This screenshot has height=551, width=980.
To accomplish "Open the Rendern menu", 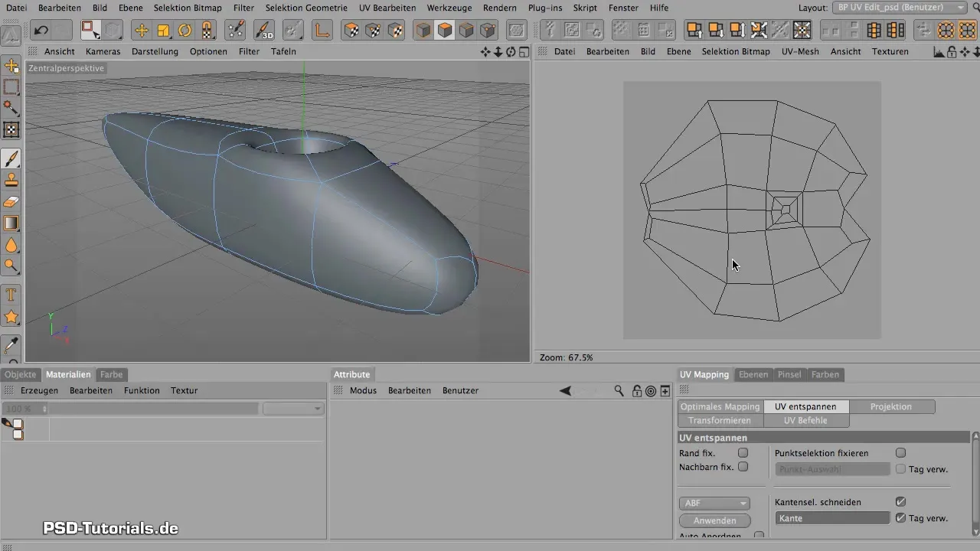I will 500,8.
